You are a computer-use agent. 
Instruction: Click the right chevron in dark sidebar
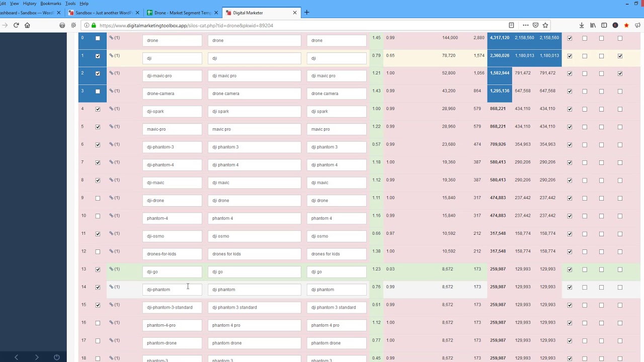[x=36, y=357]
